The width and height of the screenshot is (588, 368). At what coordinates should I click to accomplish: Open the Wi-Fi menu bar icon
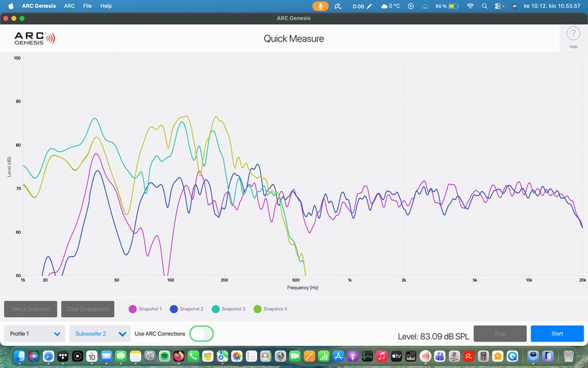tap(470, 6)
